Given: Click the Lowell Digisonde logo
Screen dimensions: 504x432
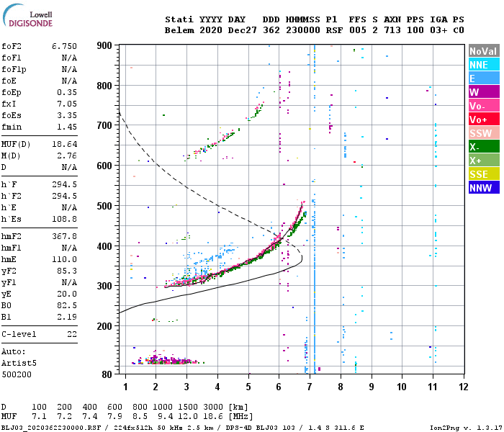Looking at the screenshot, I should tap(27, 15).
